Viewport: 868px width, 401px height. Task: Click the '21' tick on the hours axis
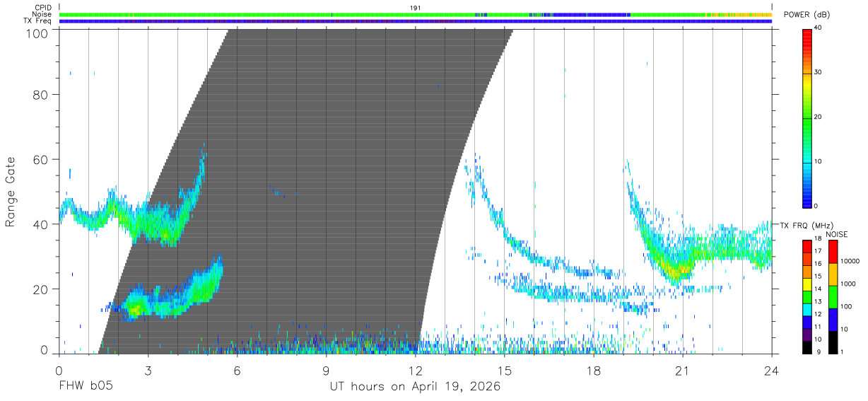[683, 371]
